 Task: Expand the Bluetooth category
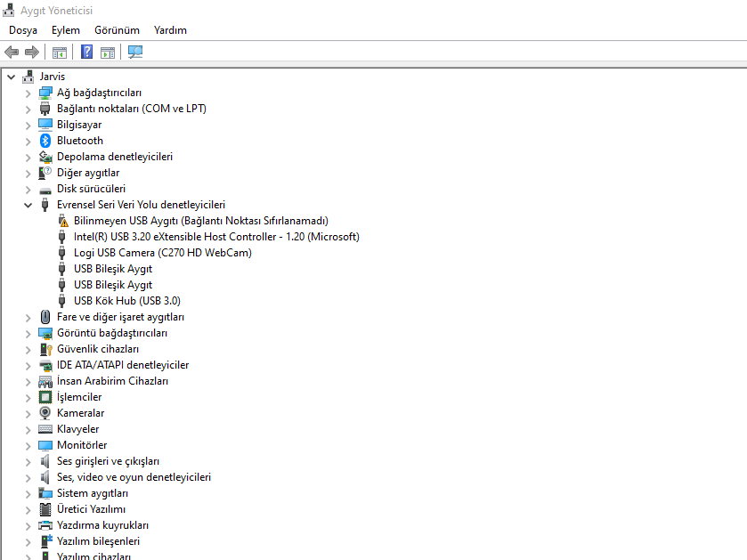point(28,142)
